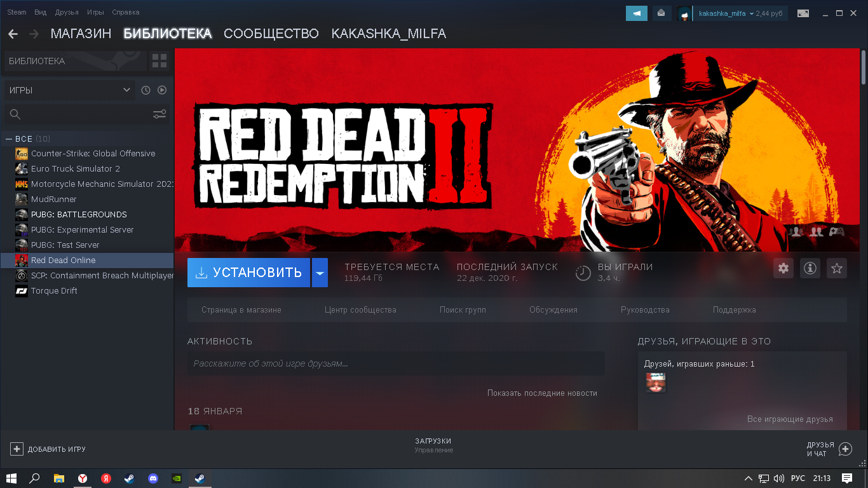The height and width of the screenshot is (488, 868).
Task: Click the activity text field Расскажите об этой игре
Action: 396,363
